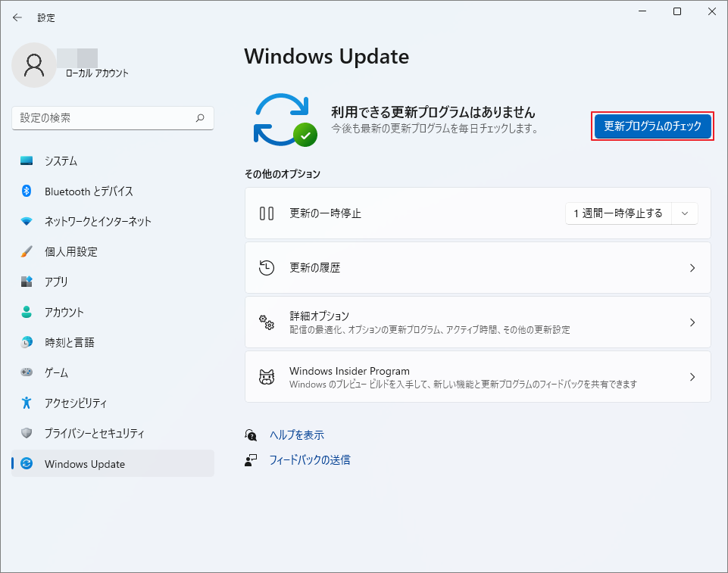The height and width of the screenshot is (573, 728).
Task: Open アカウント settings category
Action: (113, 312)
